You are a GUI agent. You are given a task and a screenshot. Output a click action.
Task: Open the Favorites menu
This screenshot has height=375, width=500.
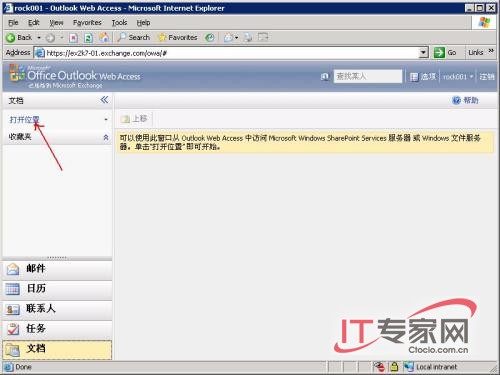tap(87, 23)
